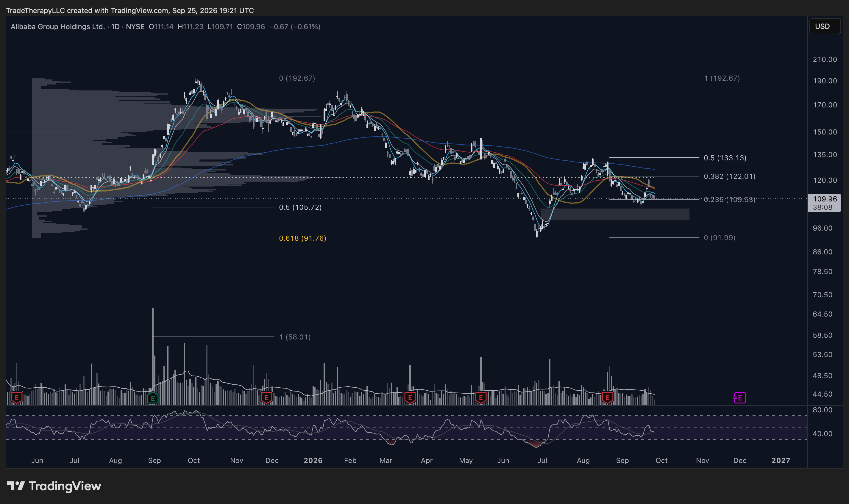849x504 pixels.
Task: Click the 210.00 price axis label
Action: tap(825, 60)
